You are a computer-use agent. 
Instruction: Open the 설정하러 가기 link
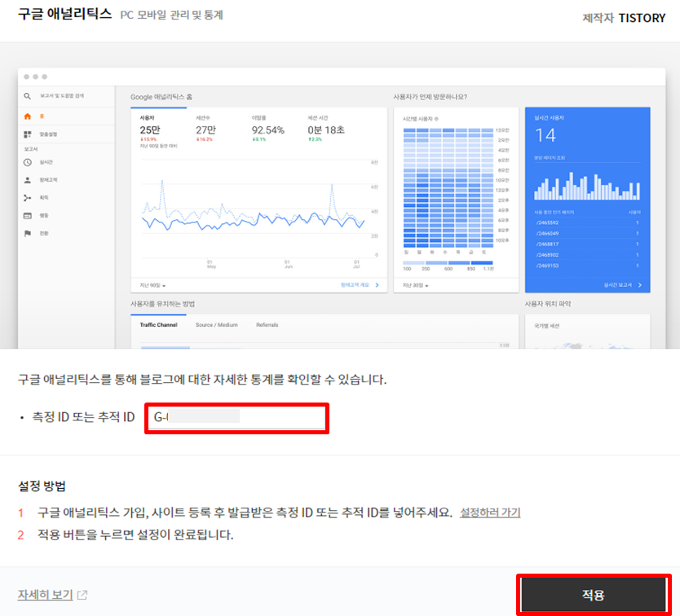click(490, 513)
